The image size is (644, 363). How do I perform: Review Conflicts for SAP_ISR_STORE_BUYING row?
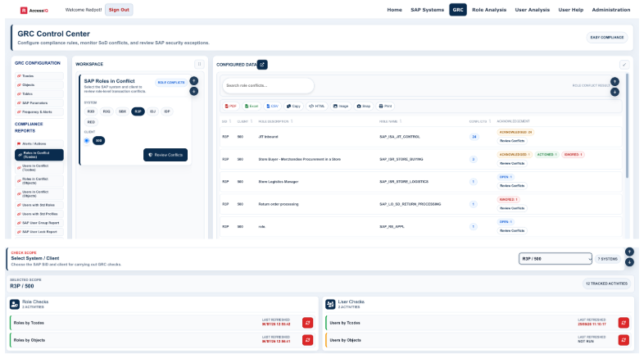click(x=512, y=163)
